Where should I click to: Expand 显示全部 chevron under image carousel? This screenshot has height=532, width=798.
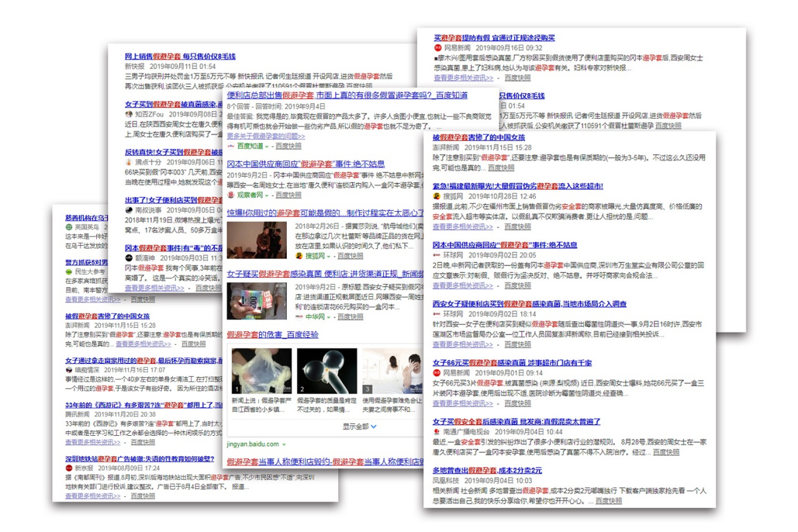pos(374,426)
